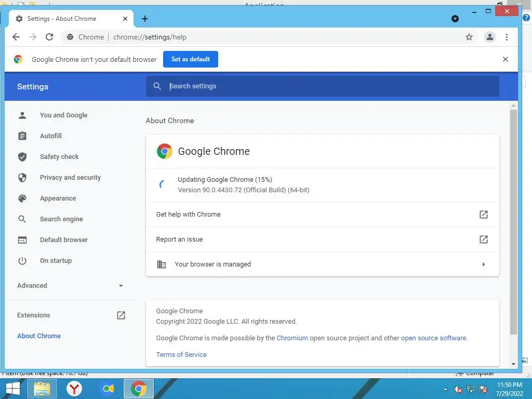
Task: Launch Yandex Browser from the taskbar
Action: coord(74,389)
